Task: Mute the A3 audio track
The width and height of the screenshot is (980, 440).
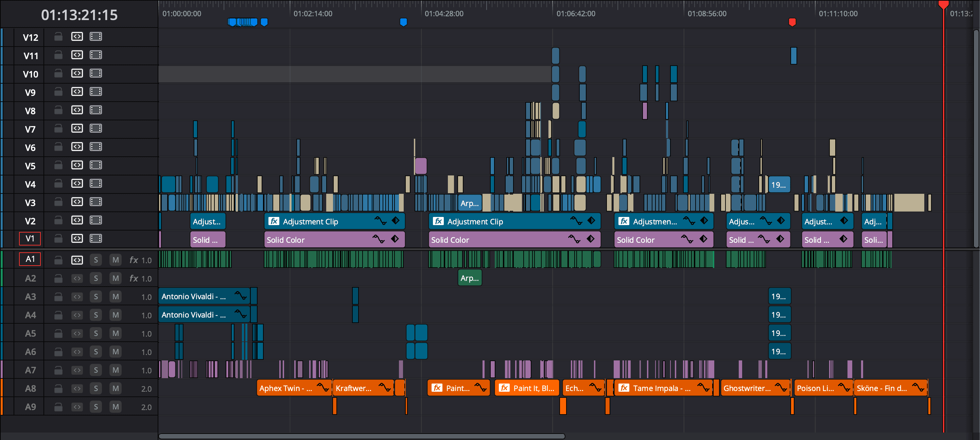Action: point(115,297)
